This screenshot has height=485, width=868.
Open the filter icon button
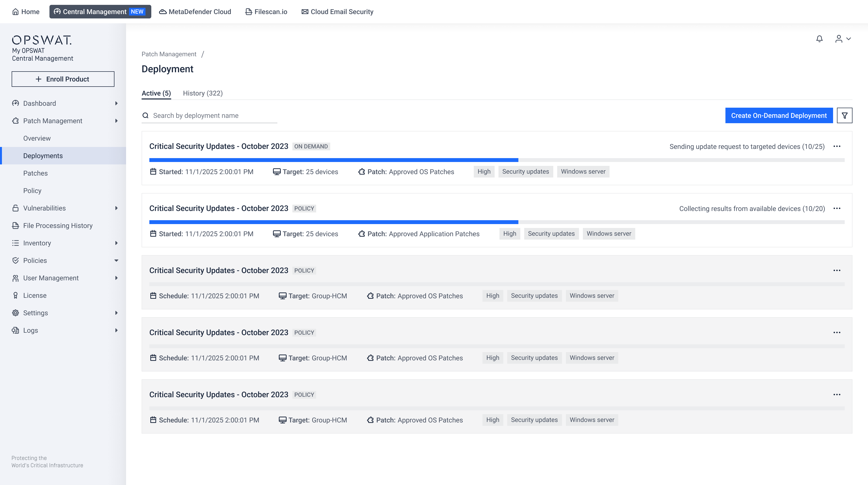coord(844,116)
